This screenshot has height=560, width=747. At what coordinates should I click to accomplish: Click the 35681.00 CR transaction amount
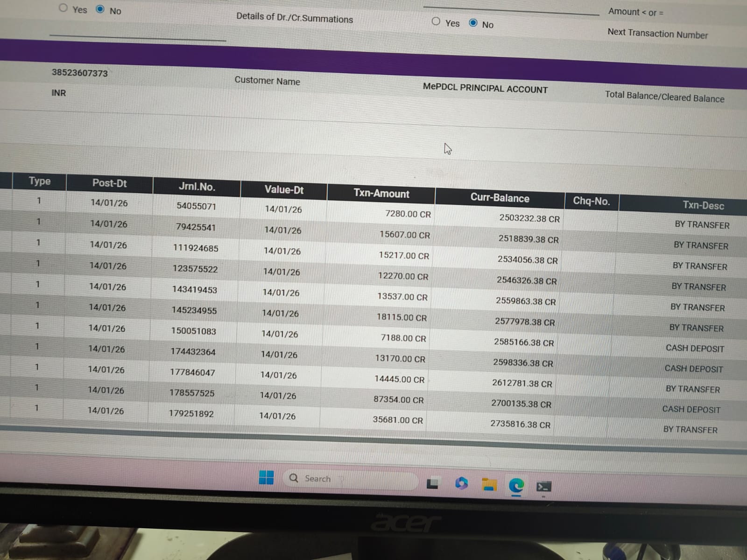pos(398,420)
